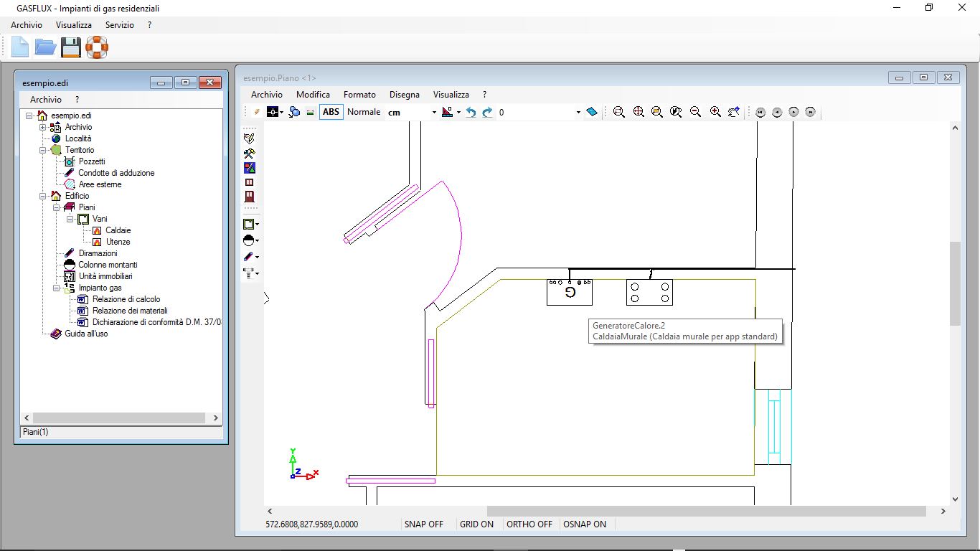Collapse the Impianto gas tree node
Viewport: 980px width, 551px height.
56,288
